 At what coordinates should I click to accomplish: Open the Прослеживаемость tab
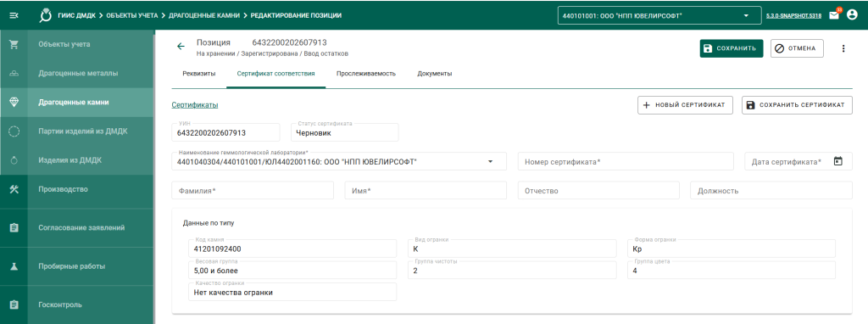click(366, 74)
